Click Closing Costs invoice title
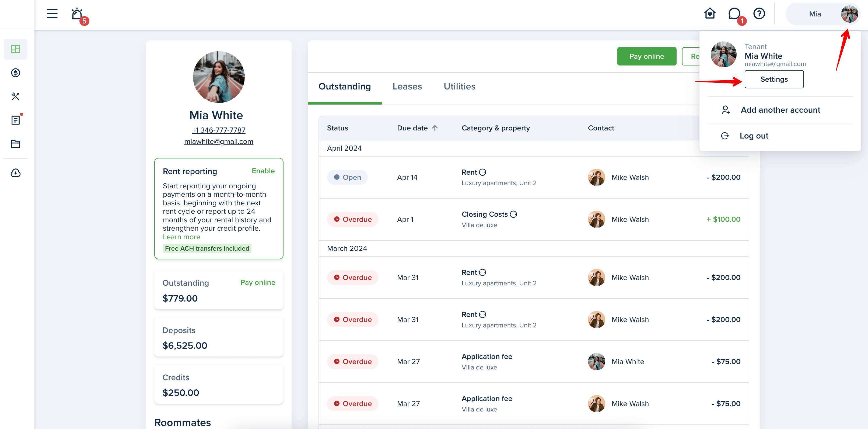This screenshot has height=429, width=868. tap(485, 214)
